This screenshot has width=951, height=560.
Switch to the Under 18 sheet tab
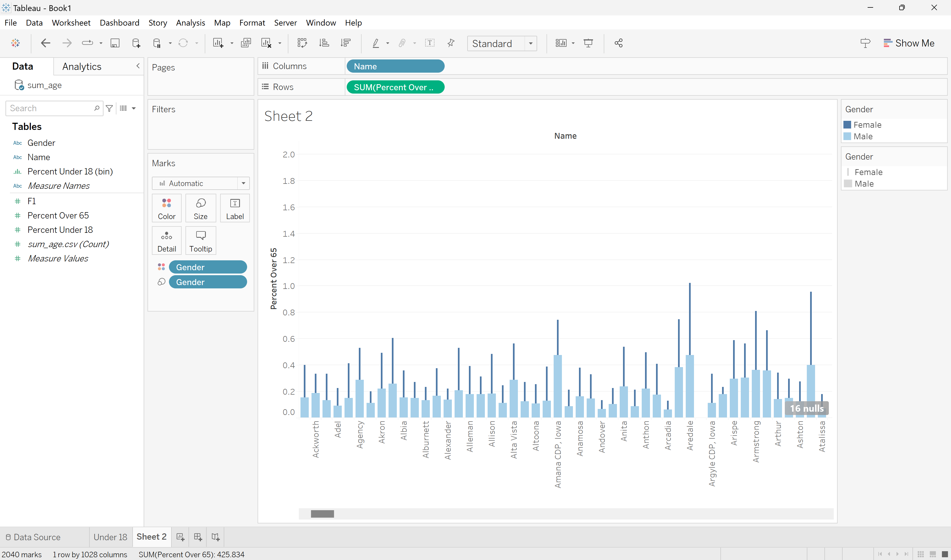[x=110, y=537]
